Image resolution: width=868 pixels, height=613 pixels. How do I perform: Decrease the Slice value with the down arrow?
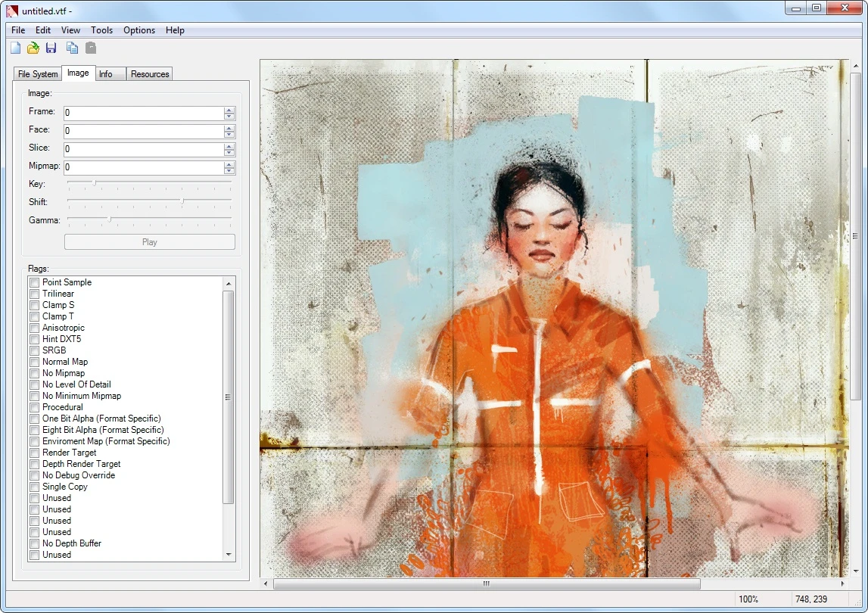[229, 152]
